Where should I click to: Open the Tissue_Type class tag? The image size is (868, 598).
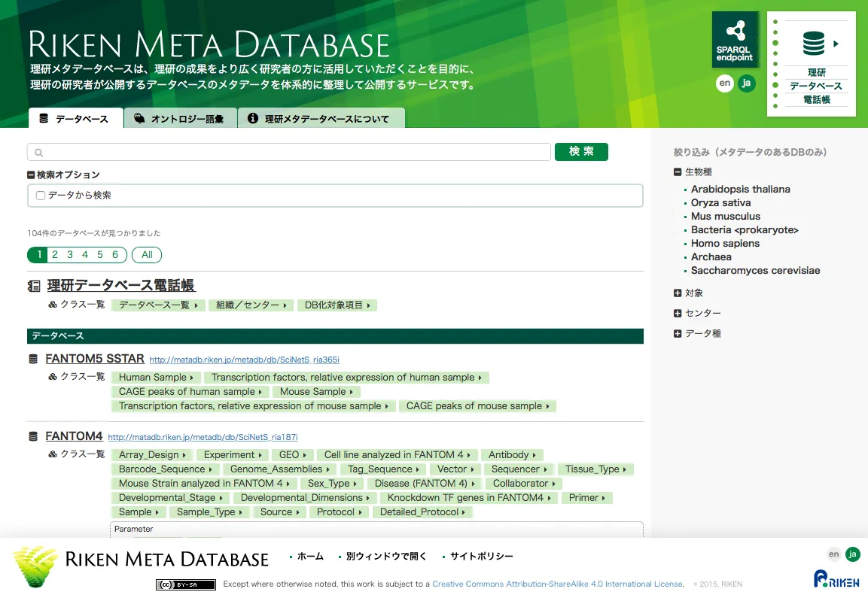point(595,469)
